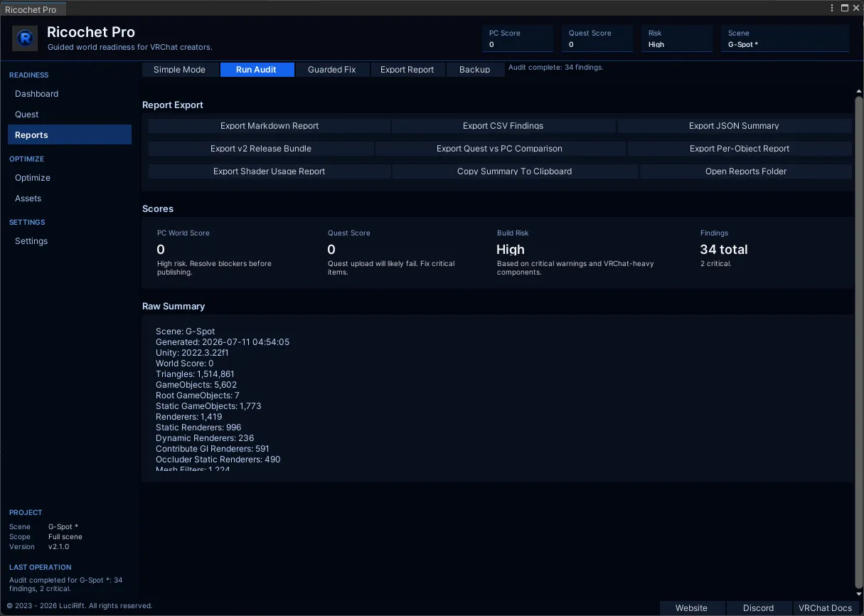
Task: Open the window options kebab menu
Action: coord(832,8)
